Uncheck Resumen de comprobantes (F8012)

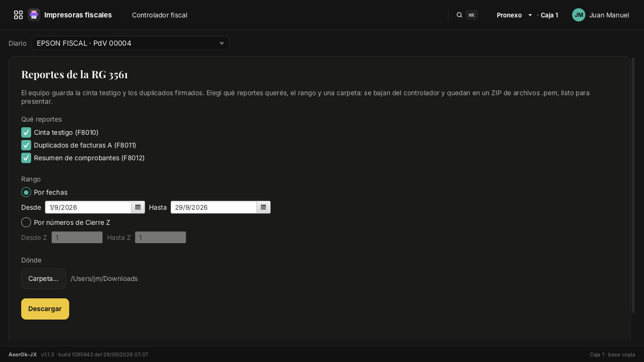click(x=26, y=158)
